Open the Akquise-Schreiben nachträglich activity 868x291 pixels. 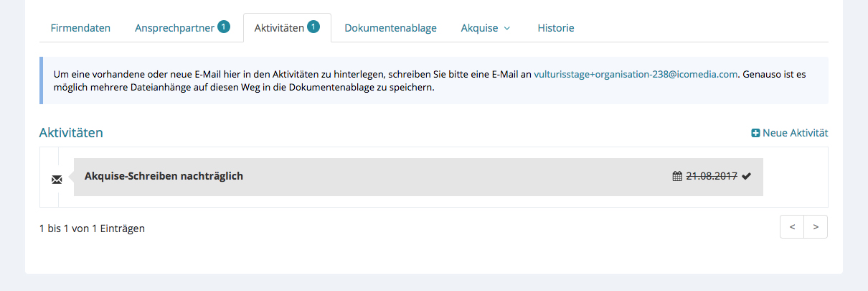164,176
